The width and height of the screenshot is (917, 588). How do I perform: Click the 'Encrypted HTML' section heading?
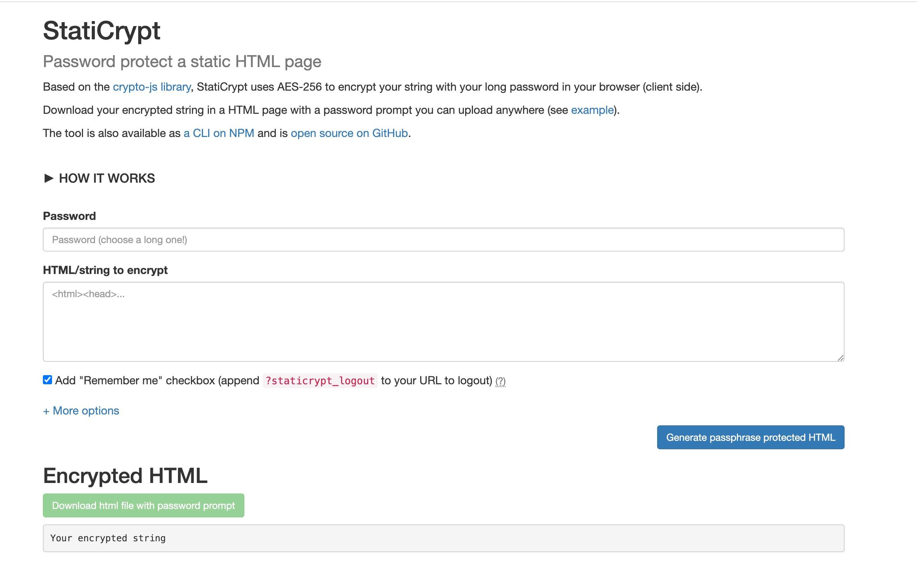[125, 476]
